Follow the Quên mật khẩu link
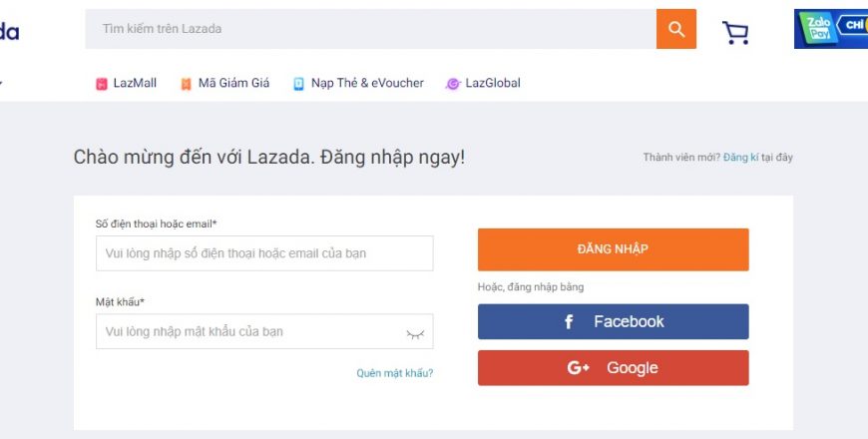This screenshot has height=439, width=868. 395,373
